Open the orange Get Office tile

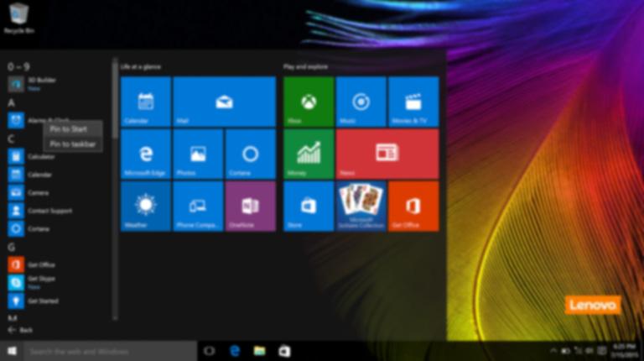413,207
